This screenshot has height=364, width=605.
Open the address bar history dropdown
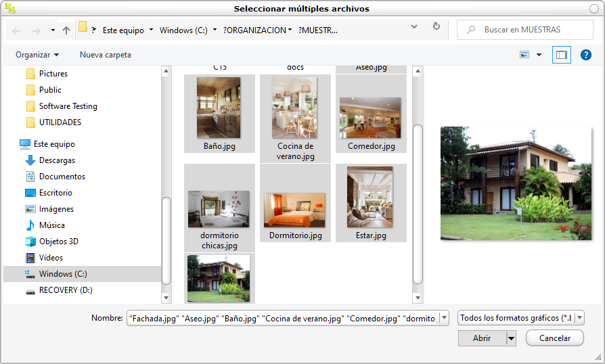(x=414, y=27)
